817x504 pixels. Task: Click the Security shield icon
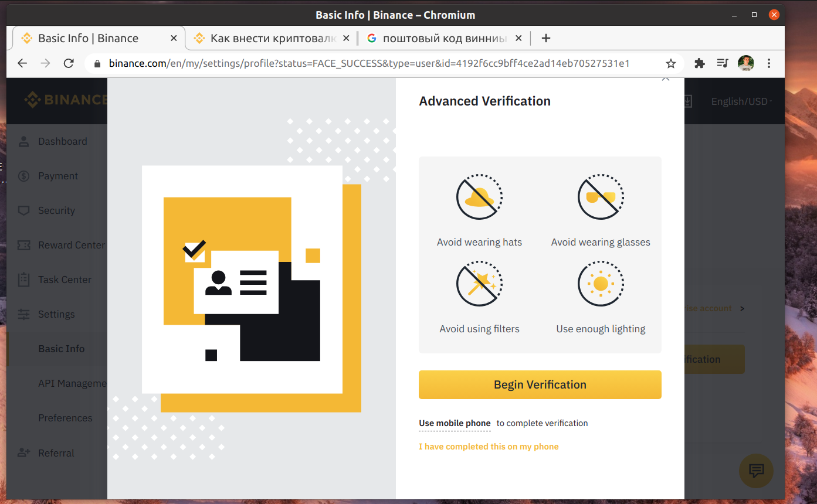click(23, 210)
